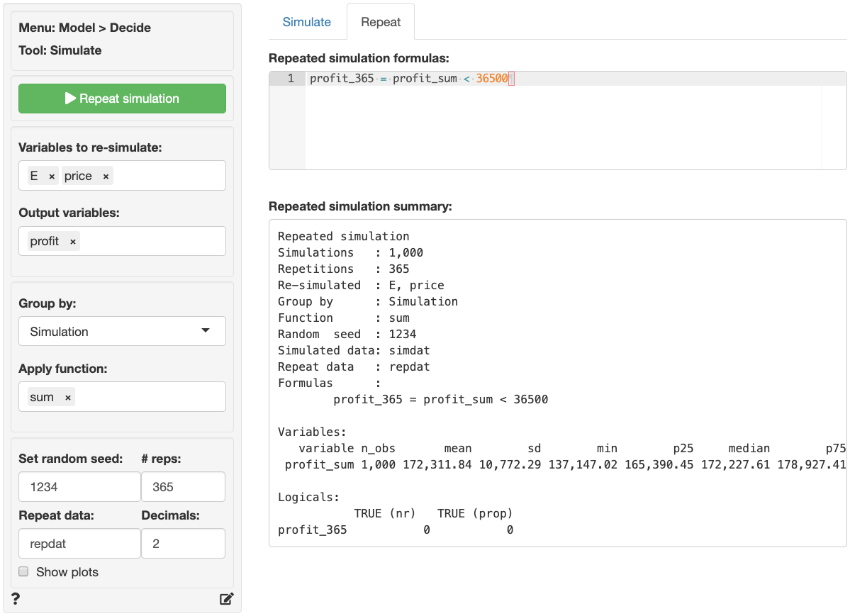This screenshot has height=616, width=850.
Task: Open the Group by Simulation dropdown
Action: [x=122, y=331]
